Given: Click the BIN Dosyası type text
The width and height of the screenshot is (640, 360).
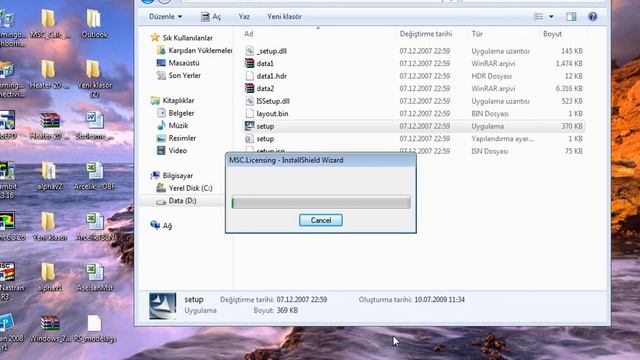Looking at the screenshot, I should pos(490,113).
